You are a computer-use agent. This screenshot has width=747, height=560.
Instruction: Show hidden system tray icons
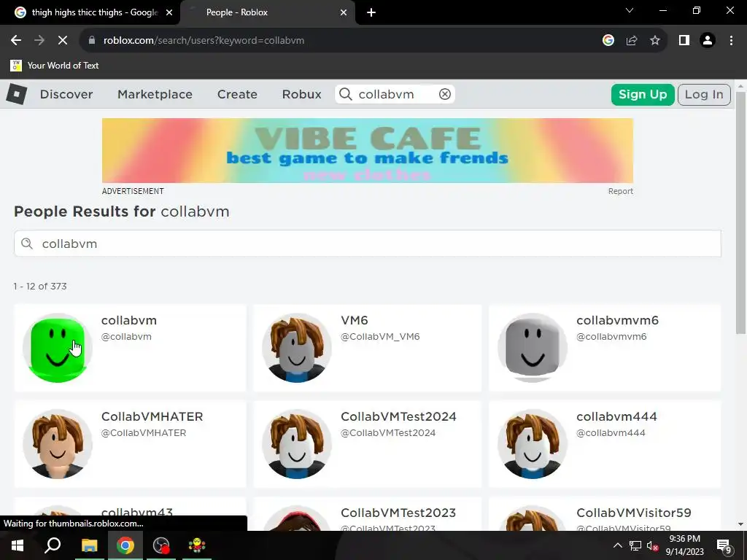pos(617,545)
